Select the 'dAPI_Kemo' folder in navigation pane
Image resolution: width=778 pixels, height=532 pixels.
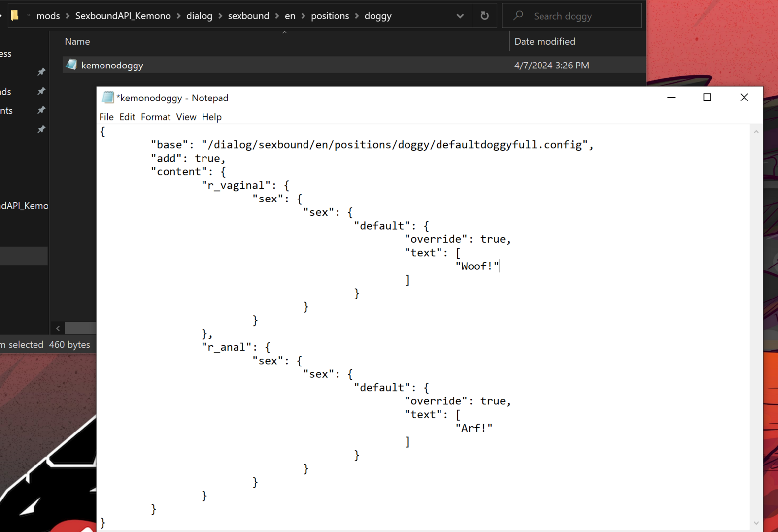(x=24, y=206)
